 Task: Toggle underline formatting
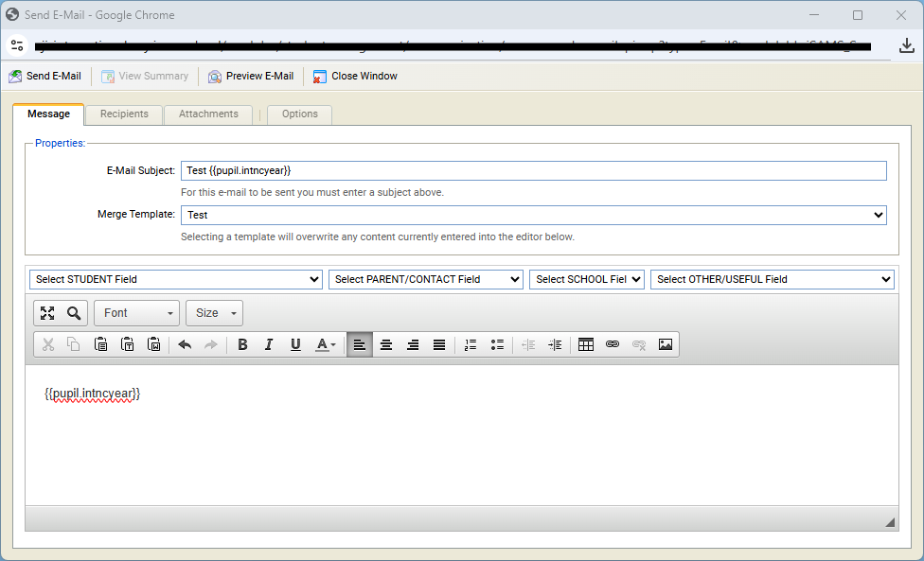click(295, 345)
